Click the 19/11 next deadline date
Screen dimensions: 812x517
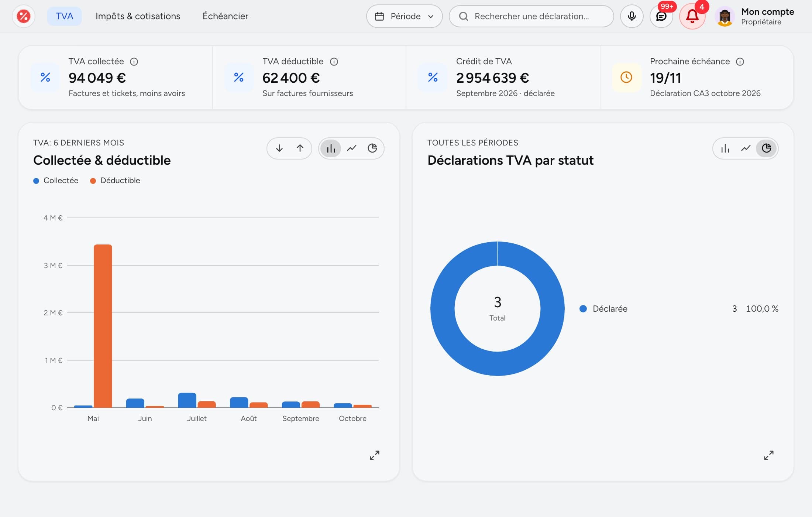[x=665, y=78]
